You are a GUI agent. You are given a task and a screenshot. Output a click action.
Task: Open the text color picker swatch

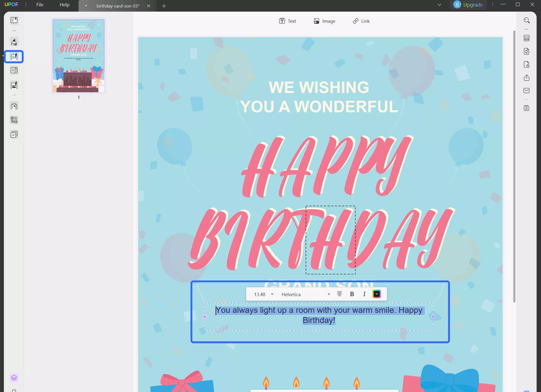click(x=376, y=294)
